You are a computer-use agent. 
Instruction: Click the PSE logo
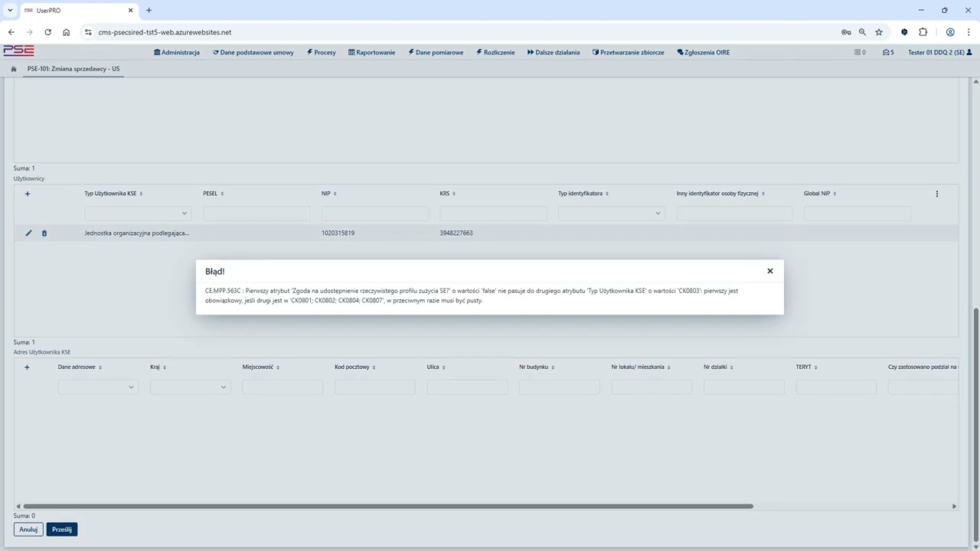pos(18,51)
